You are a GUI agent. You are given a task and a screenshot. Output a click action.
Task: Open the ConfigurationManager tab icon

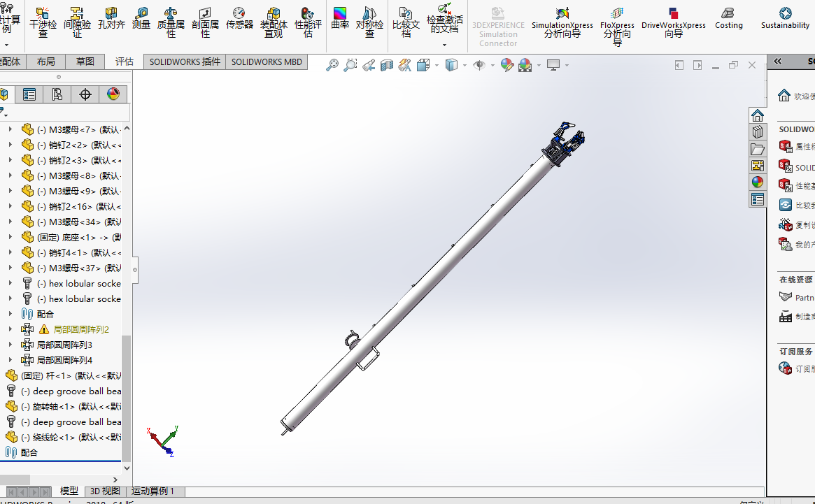click(57, 94)
